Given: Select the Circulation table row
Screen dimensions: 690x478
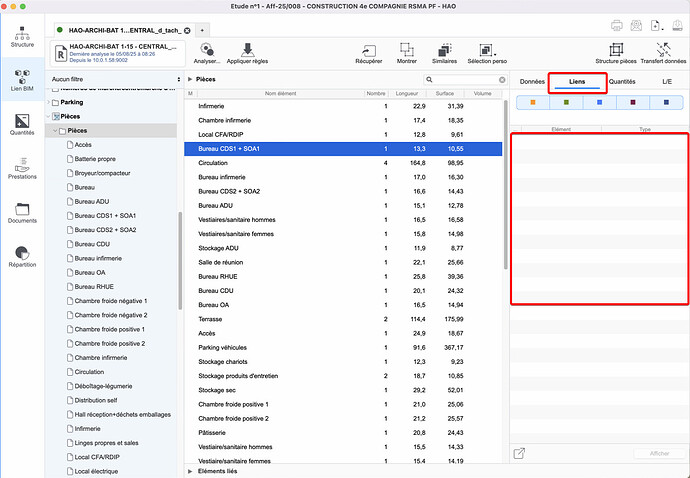Looking at the screenshot, I should pos(343,163).
